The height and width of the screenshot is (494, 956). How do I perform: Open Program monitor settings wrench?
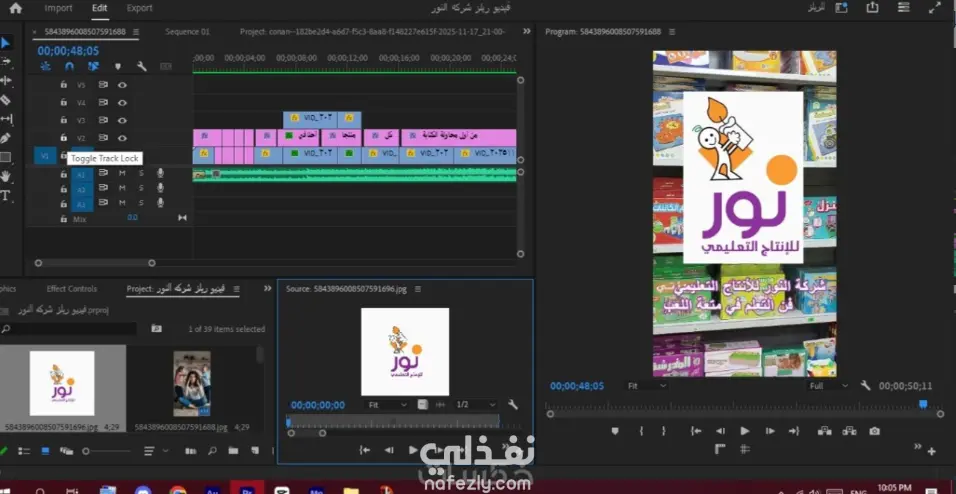tap(865, 385)
